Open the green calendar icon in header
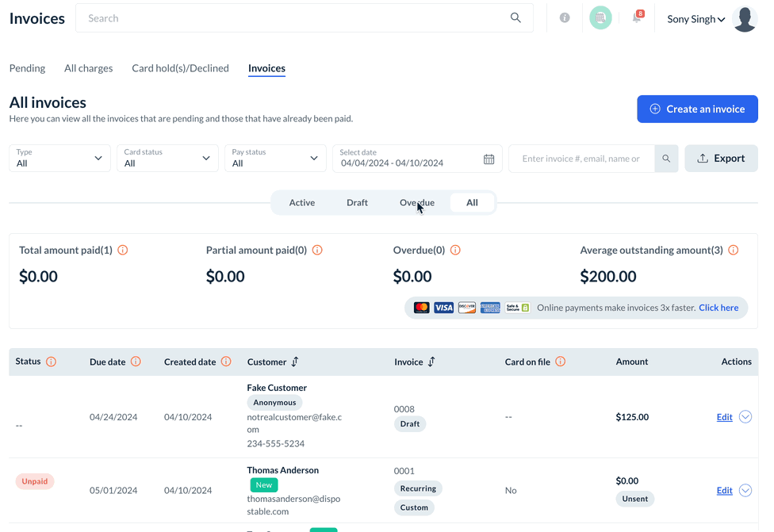 [x=600, y=17]
